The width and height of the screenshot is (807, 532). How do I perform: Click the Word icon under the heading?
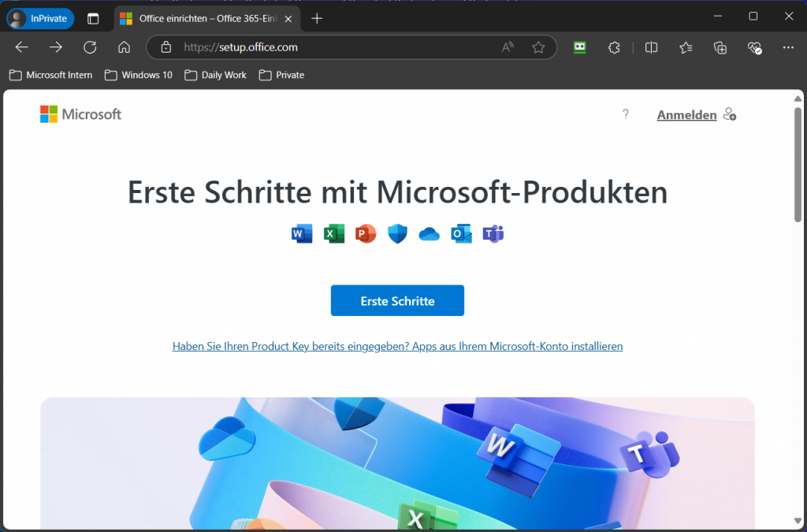(302, 233)
